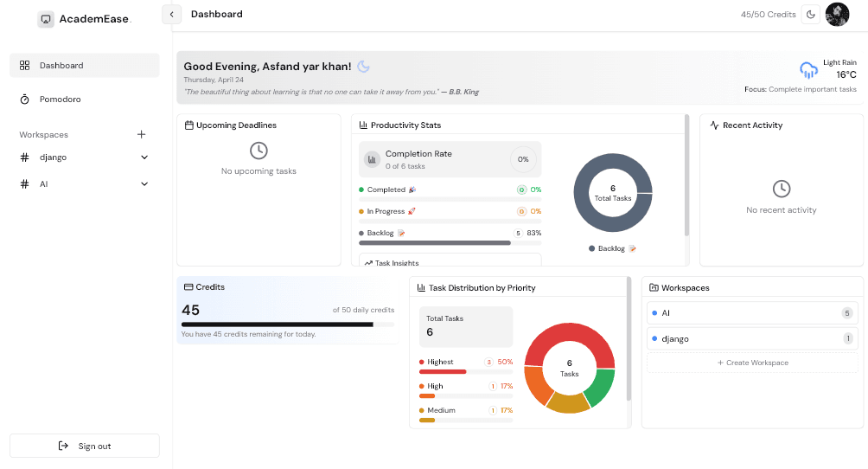Open the Dashboard sidebar item
868x469 pixels.
85,65
